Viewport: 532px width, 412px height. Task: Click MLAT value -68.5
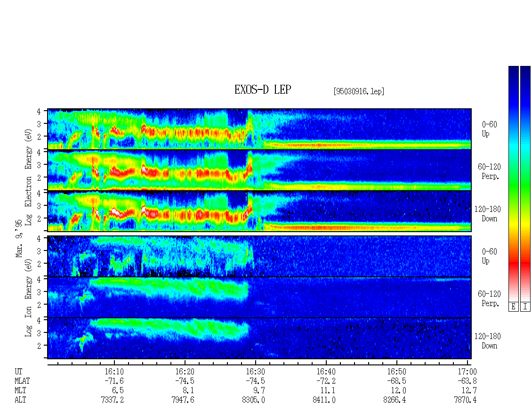click(x=396, y=381)
